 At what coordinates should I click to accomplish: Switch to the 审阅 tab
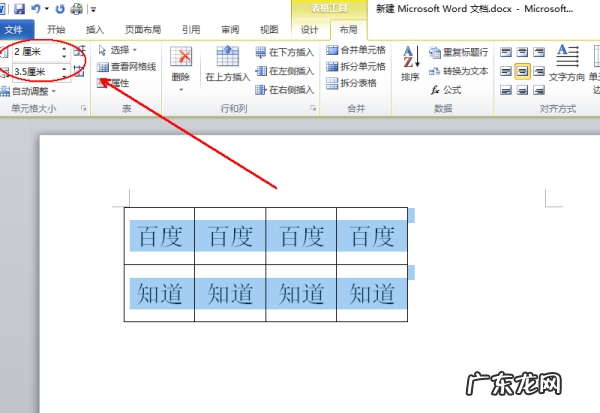pyautogui.click(x=230, y=29)
